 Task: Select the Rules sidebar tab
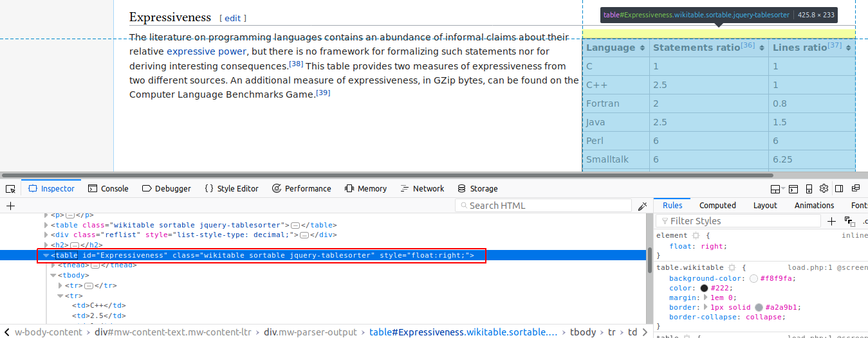tap(672, 206)
